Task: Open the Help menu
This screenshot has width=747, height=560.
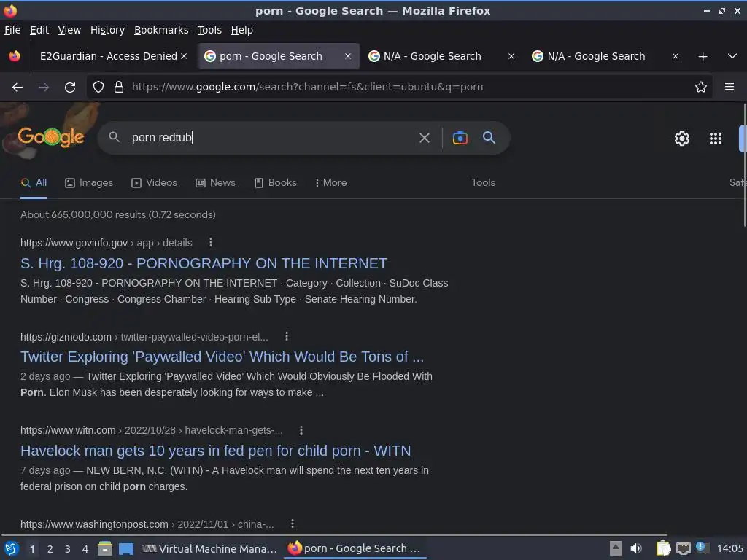Action: click(x=241, y=30)
